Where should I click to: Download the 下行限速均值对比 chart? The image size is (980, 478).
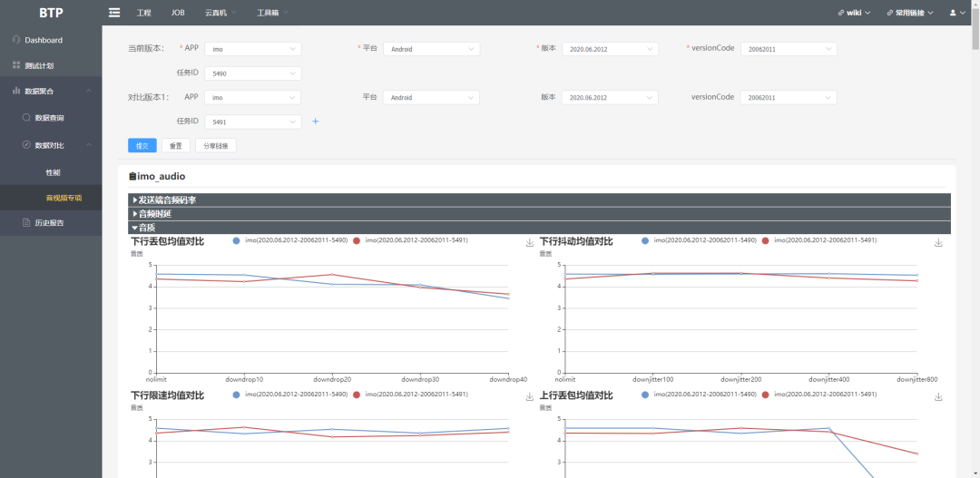[x=530, y=396]
